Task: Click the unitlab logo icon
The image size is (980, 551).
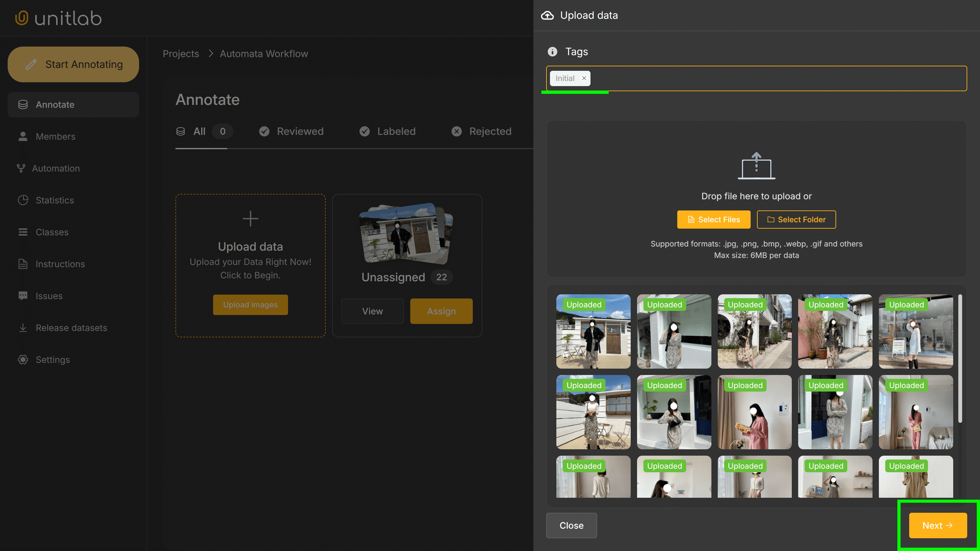Action: [x=22, y=18]
